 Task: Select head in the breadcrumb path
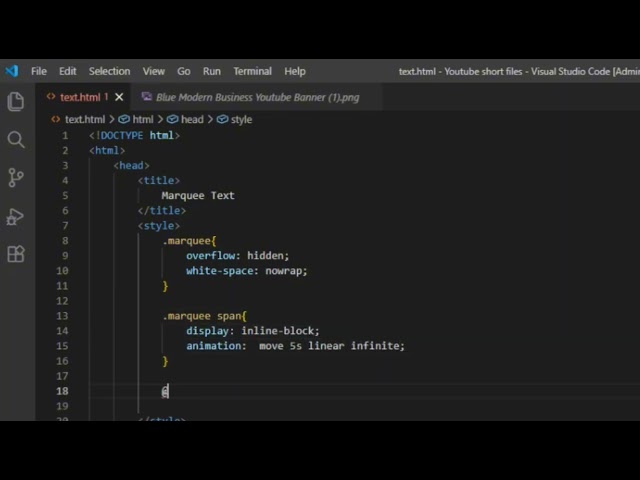(x=192, y=120)
